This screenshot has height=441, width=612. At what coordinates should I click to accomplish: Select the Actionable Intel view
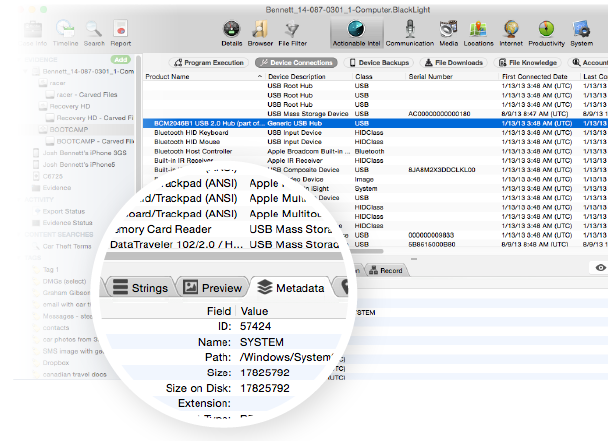click(356, 34)
